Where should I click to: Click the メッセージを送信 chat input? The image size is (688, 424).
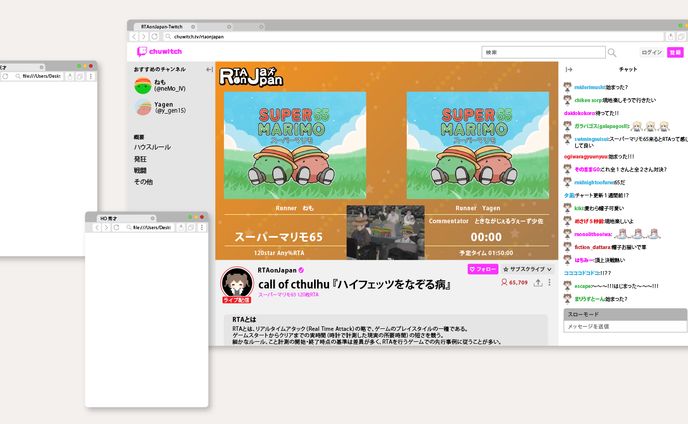pyautogui.click(x=625, y=327)
